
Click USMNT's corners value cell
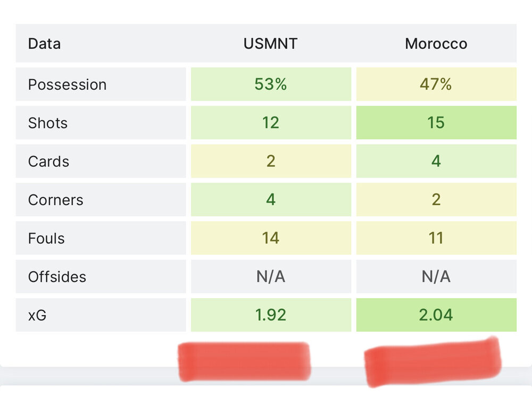[271, 200]
